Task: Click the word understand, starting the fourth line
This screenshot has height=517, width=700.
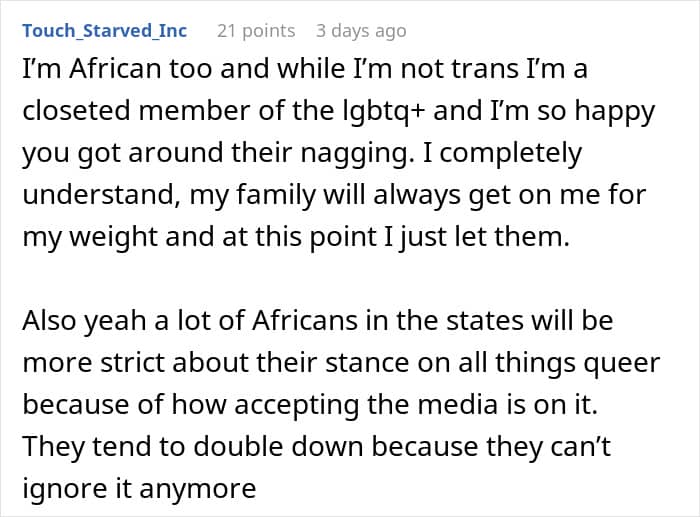Action: [x=102, y=195]
